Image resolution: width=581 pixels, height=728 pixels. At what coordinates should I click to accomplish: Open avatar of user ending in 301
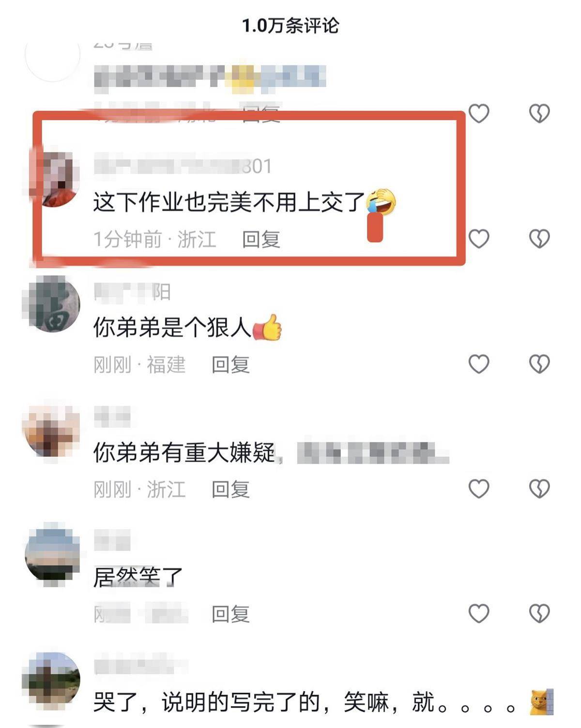[x=52, y=179]
